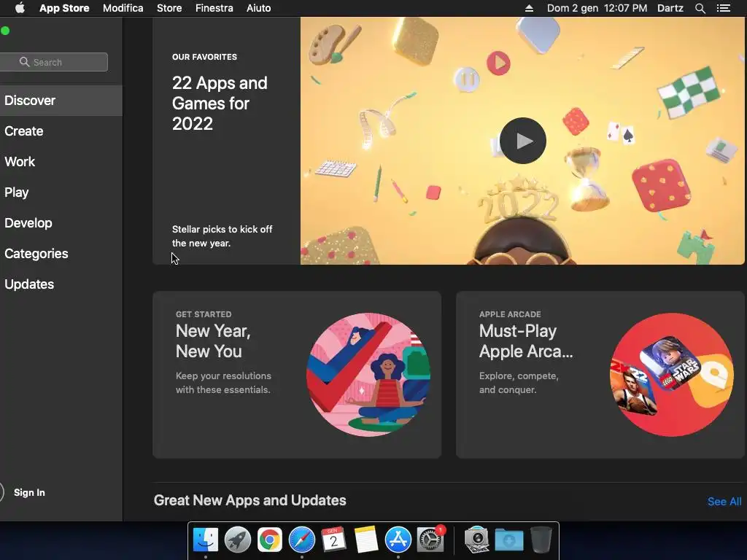Screen dimensions: 747x560
Task: Click App Store icon in the dock
Action: pos(398,540)
